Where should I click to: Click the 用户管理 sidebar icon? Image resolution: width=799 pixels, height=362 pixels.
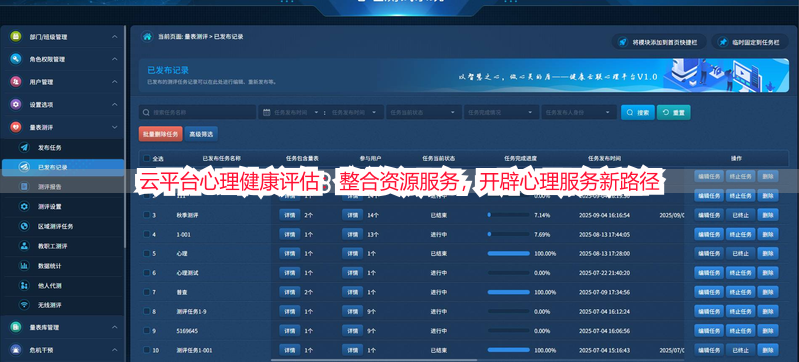pos(16,82)
